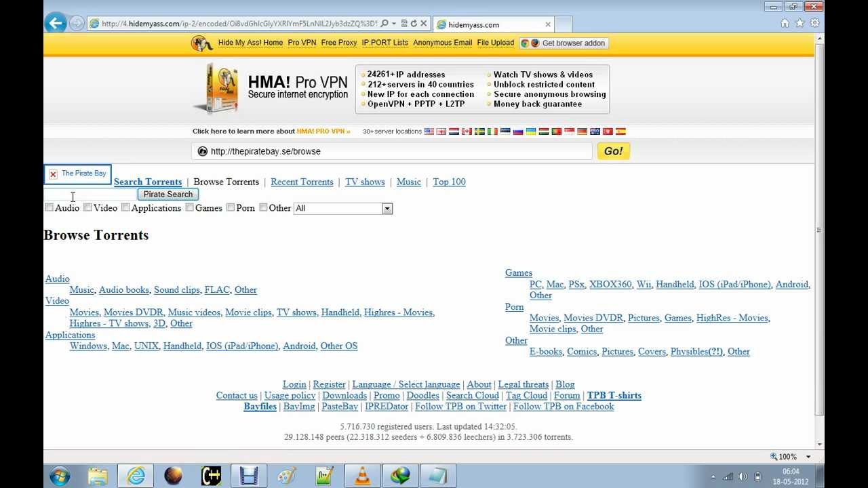Click the volume speaker tray icon
868x488 pixels.
click(743, 476)
